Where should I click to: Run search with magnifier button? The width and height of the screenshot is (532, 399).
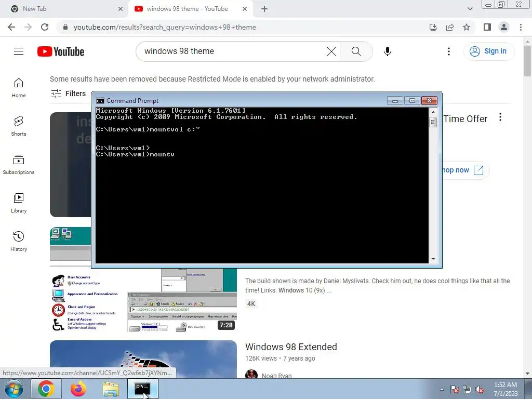click(356, 51)
